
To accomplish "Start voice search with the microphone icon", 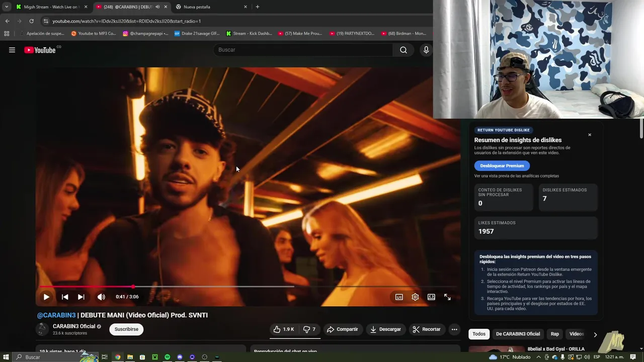I will tap(426, 50).
